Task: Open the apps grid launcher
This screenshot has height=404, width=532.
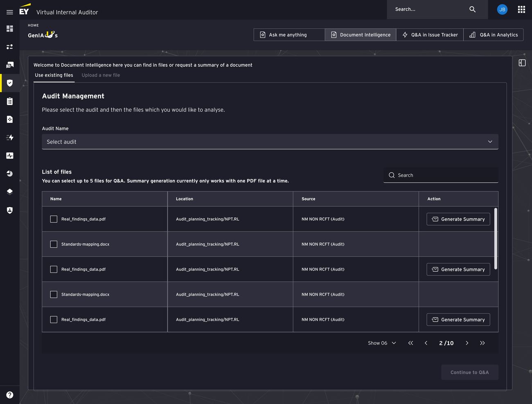Action: tap(521, 9)
